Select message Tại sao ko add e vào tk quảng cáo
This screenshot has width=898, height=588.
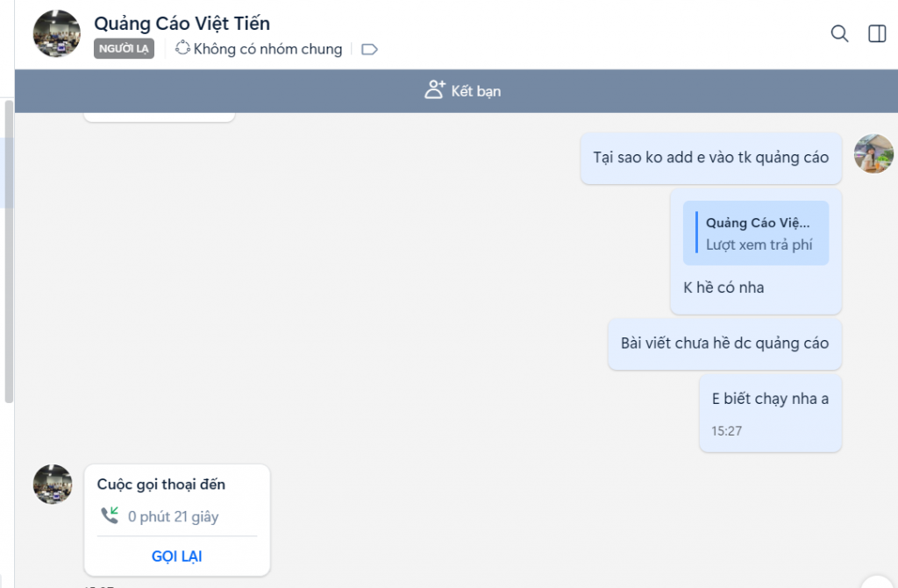click(x=710, y=158)
